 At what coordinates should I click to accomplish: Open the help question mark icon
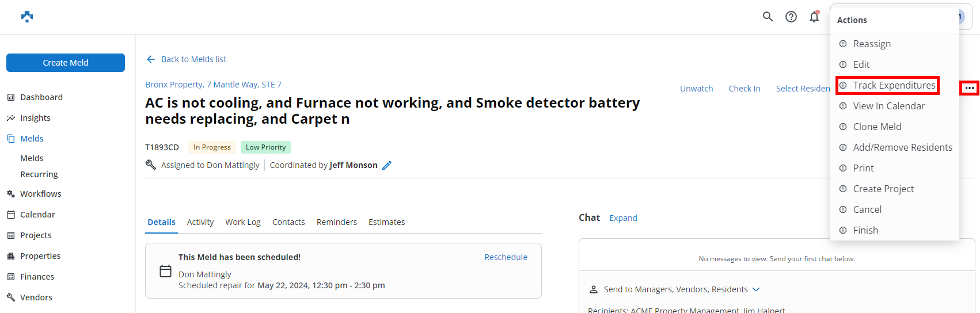pos(791,17)
